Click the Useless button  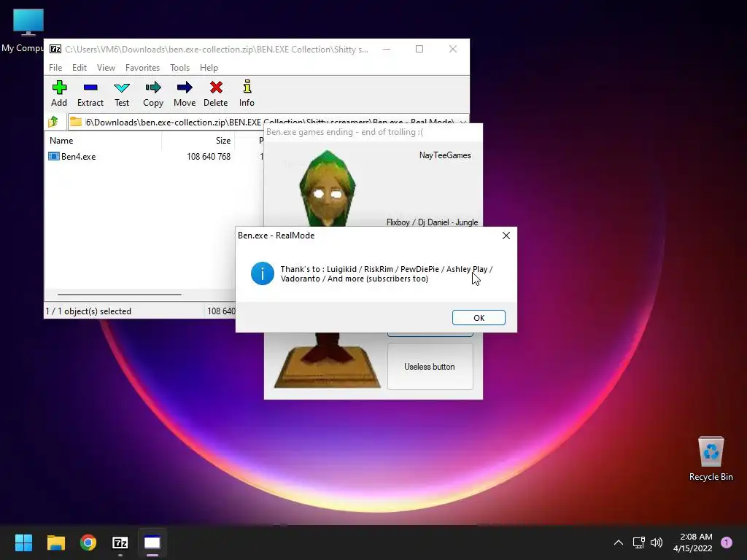tap(430, 367)
